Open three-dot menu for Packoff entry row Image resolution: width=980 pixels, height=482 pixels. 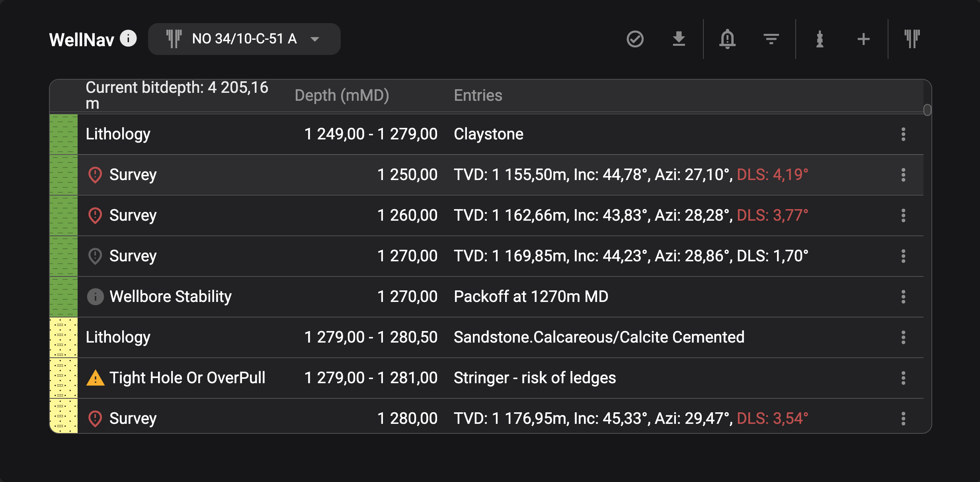pos(903,297)
